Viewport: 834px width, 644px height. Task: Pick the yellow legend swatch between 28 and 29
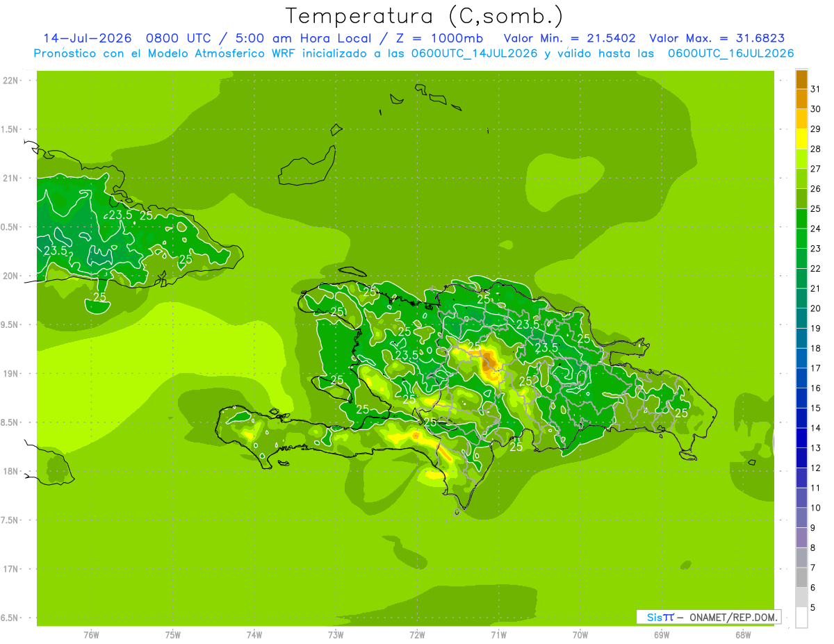pyautogui.click(x=801, y=139)
